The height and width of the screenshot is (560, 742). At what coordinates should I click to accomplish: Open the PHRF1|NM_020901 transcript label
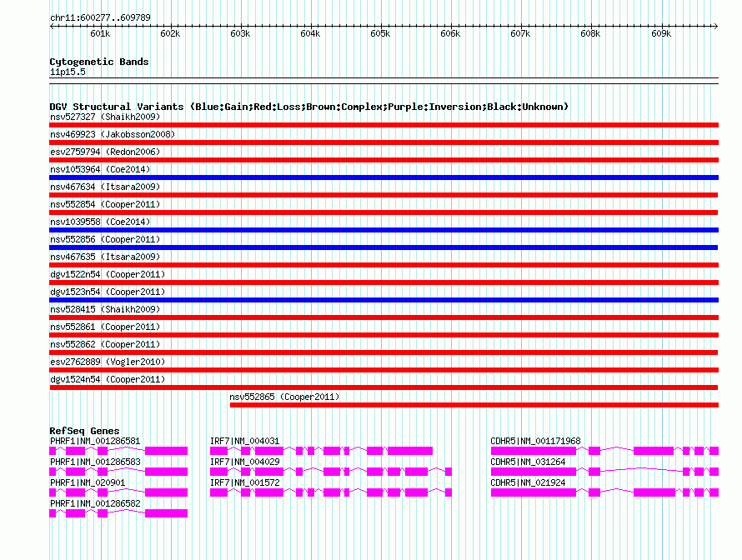coord(88,482)
